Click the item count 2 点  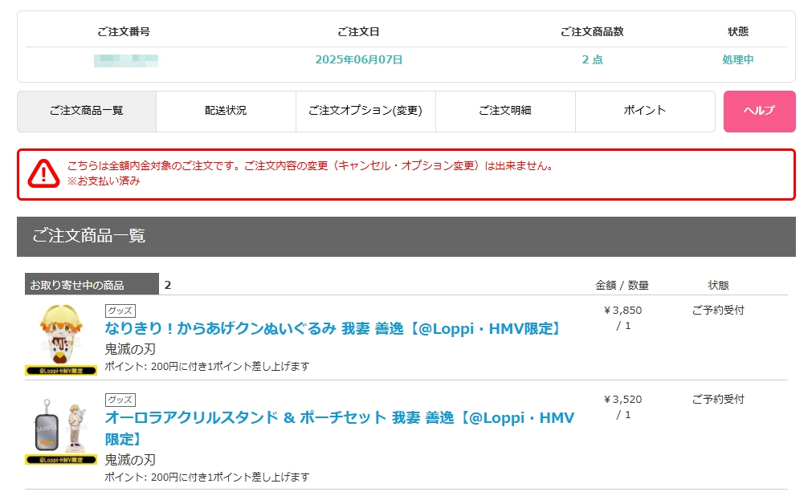[593, 60]
